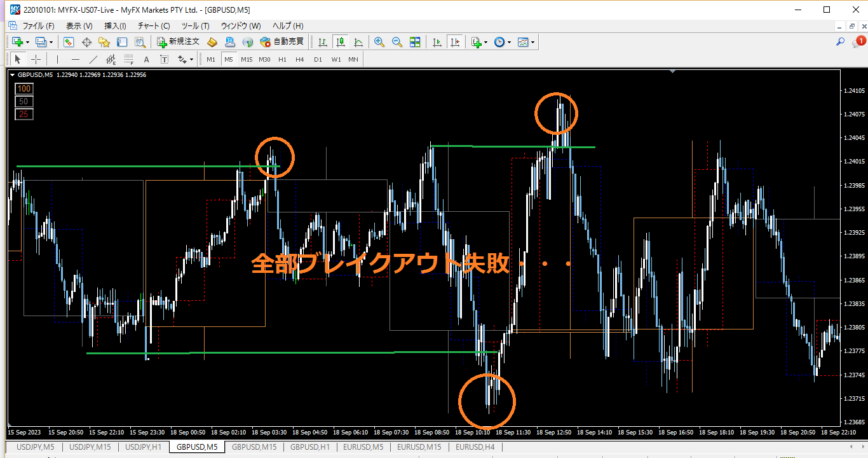Toggle auto trading (自動売買)
The width and height of the screenshot is (868, 458).
tap(281, 42)
